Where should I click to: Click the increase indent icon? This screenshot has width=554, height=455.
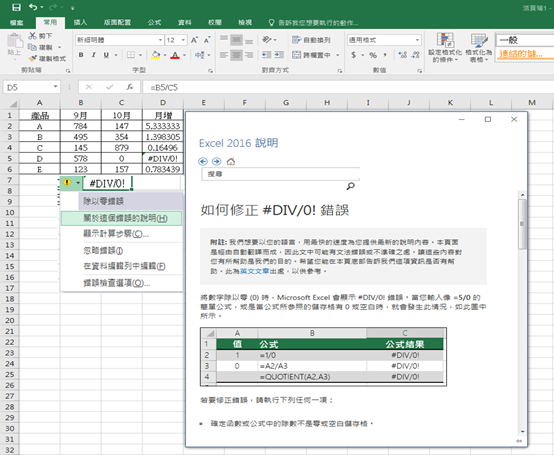coord(279,55)
